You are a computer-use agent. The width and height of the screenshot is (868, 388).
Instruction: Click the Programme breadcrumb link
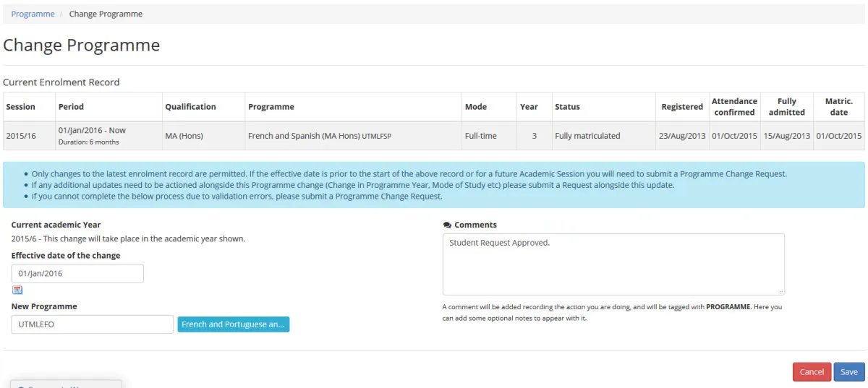[x=33, y=14]
